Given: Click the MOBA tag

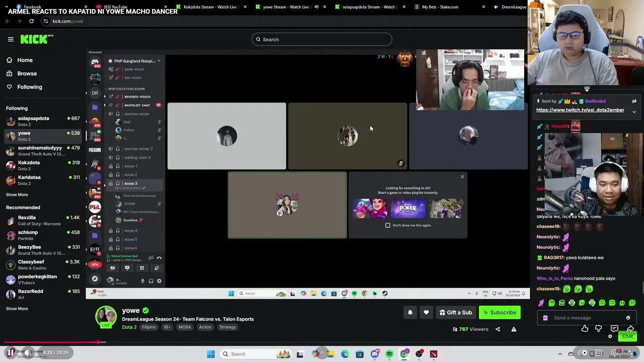Looking at the screenshot, I should coord(185,327).
